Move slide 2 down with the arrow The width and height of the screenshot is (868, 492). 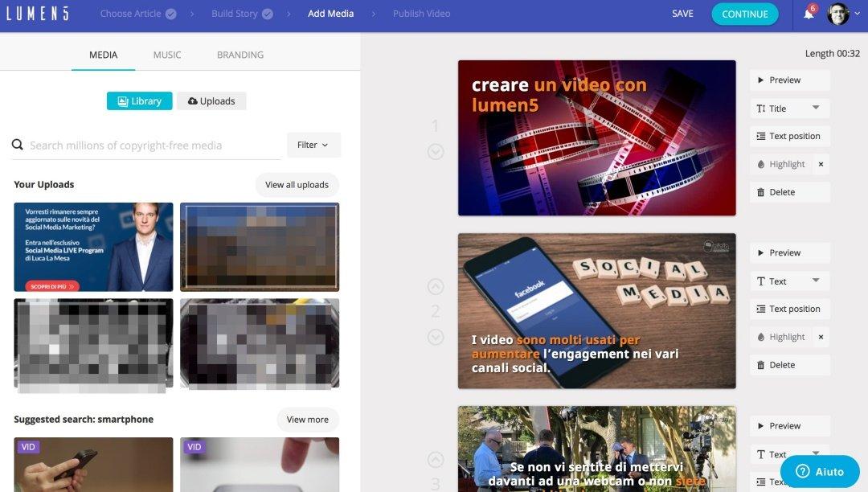(x=436, y=337)
